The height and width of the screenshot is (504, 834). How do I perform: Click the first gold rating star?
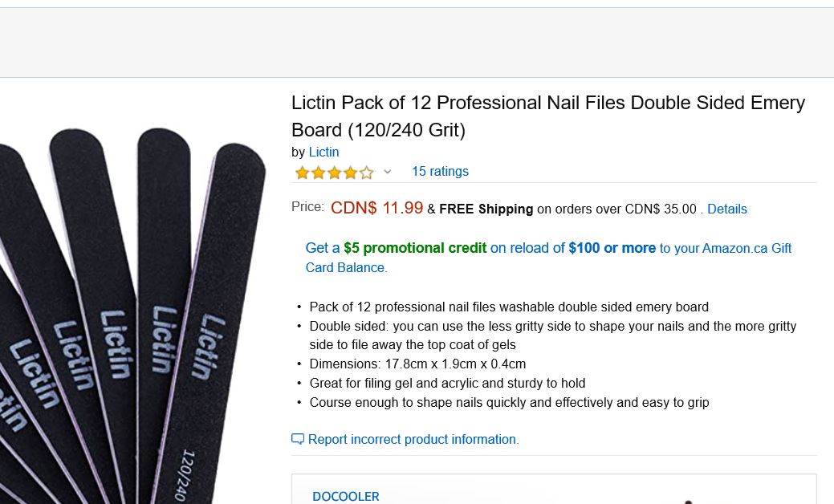[x=303, y=172]
